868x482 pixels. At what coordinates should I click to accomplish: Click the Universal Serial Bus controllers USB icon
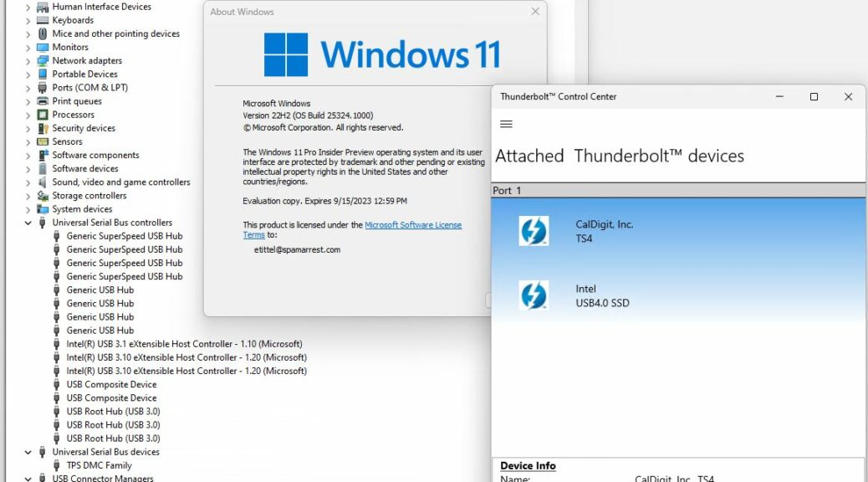(43, 223)
